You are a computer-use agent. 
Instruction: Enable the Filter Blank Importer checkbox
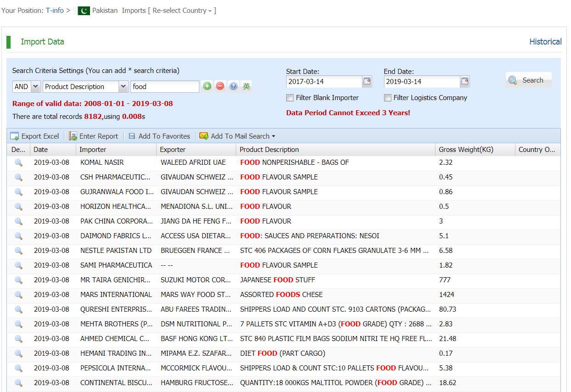[290, 98]
